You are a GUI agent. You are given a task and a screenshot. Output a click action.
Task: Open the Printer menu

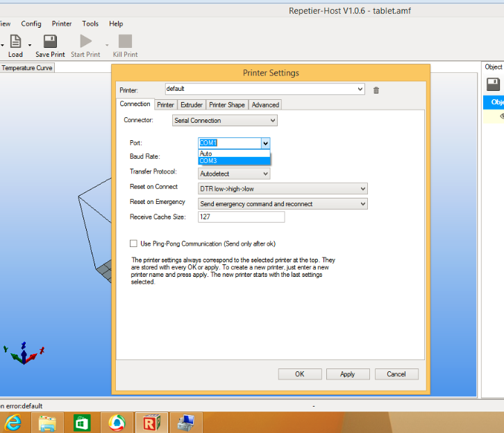pyautogui.click(x=62, y=24)
